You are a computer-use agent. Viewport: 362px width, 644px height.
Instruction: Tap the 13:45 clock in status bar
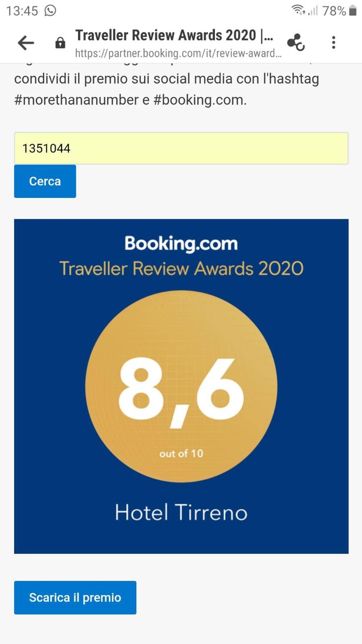point(22,11)
